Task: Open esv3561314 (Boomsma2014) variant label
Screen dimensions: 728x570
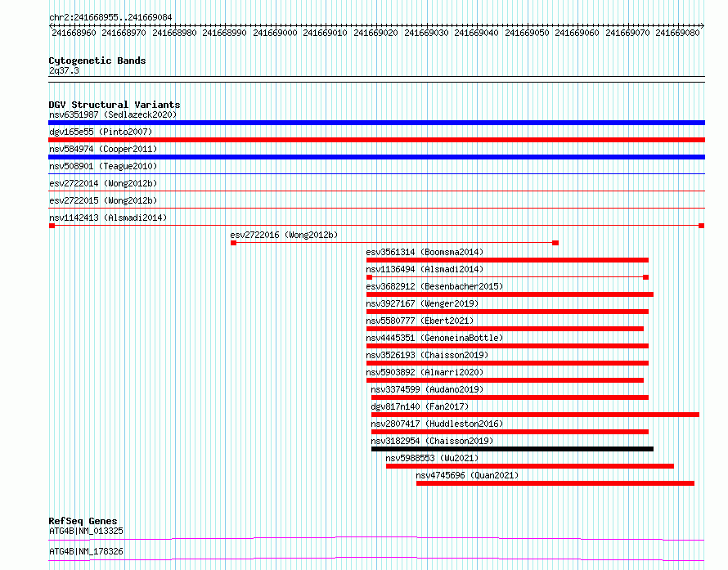Action: pyautogui.click(x=425, y=252)
